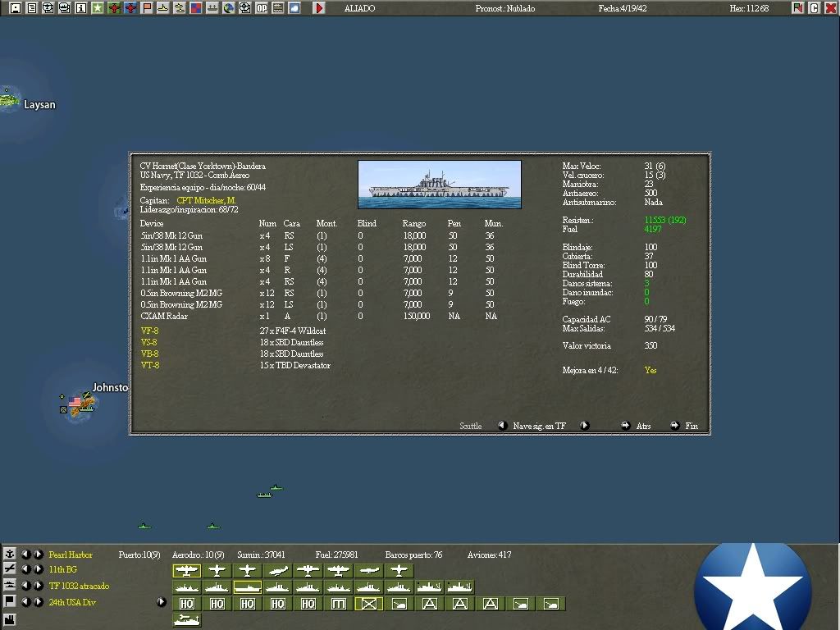The image size is (840, 630).
Task: Click the US flag base marker at Johnston
Action: coord(75,402)
